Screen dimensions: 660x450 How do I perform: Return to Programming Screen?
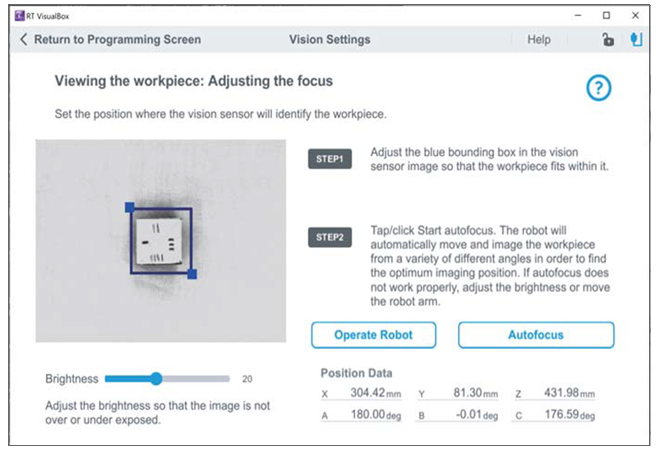116,40
